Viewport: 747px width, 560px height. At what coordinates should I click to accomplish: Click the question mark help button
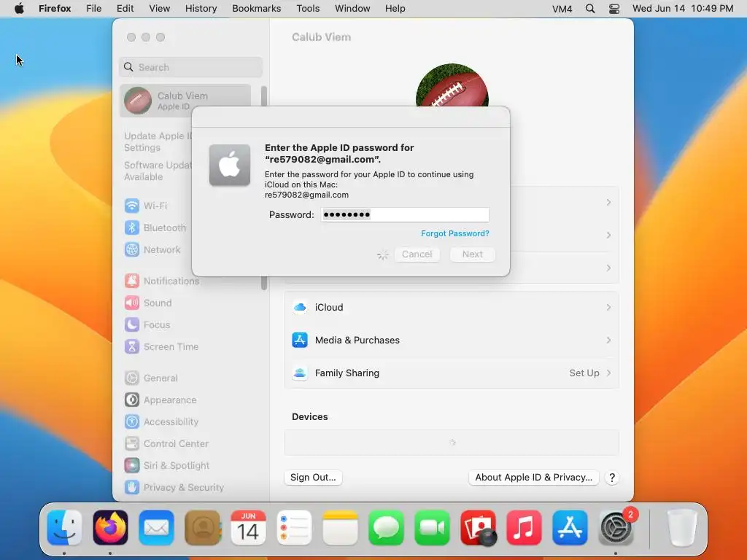pyautogui.click(x=612, y=478)
